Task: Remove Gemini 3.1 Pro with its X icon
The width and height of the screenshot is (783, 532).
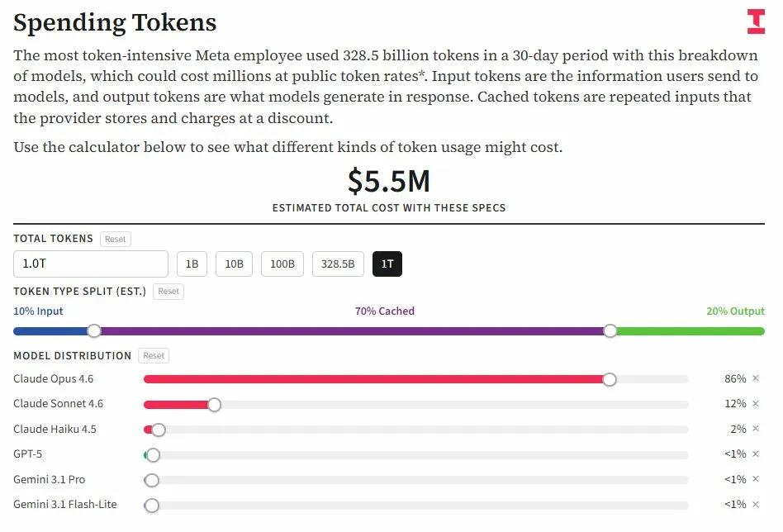Action: 755,479
